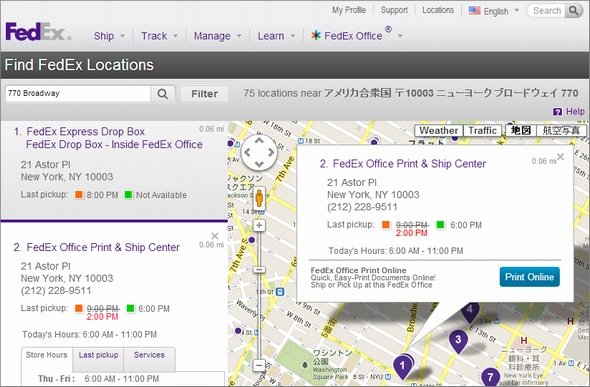
Task: Click the Washington Square Park label on map
Action: tap(331, 373)
